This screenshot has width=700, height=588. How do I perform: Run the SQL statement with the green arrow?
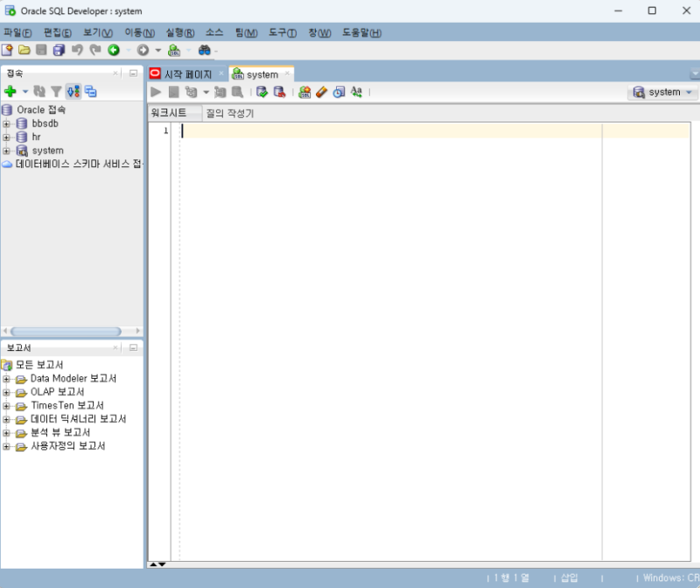[156, 92]
